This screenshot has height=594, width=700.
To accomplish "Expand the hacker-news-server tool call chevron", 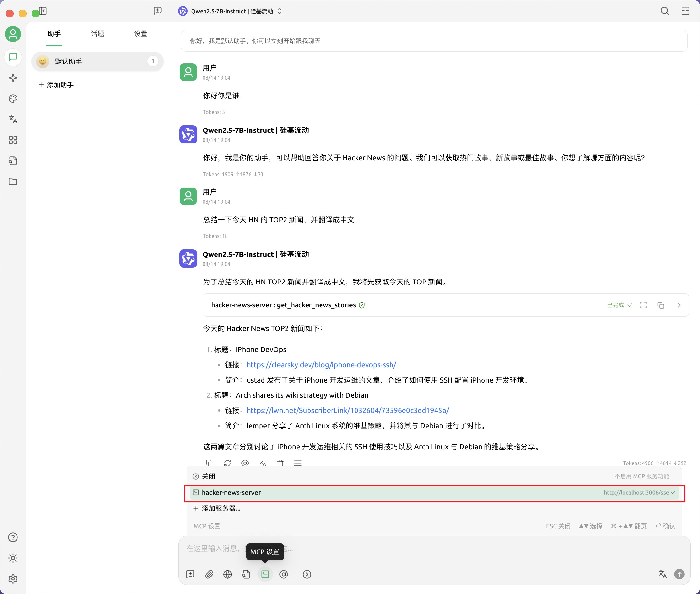I will coord(679,305).
